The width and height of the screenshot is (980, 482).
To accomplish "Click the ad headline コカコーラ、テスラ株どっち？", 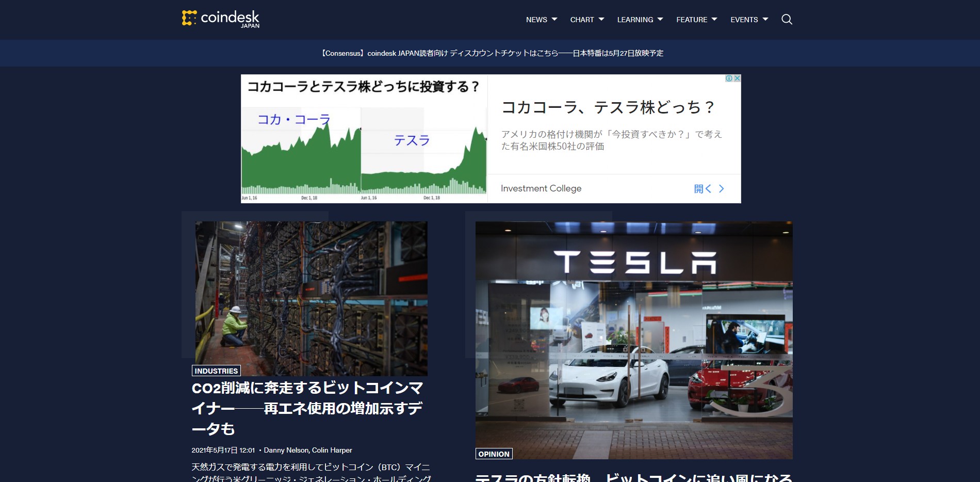I will (608, 107).
